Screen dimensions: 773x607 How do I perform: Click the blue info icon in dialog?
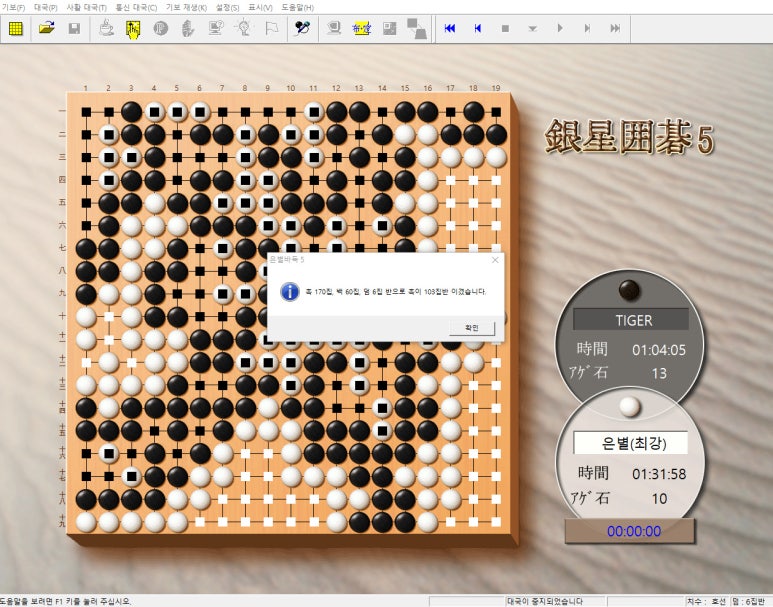(290, 292)
